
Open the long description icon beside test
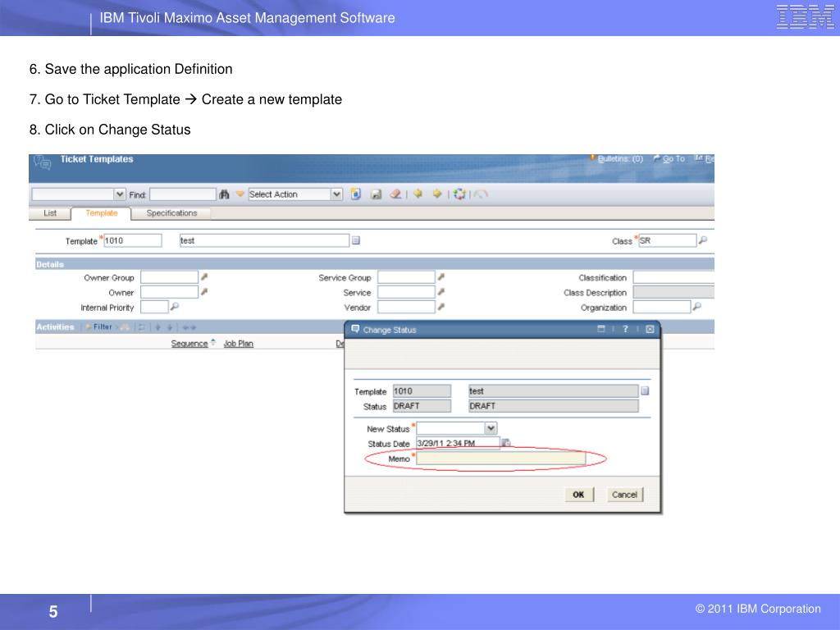point(356,240)
